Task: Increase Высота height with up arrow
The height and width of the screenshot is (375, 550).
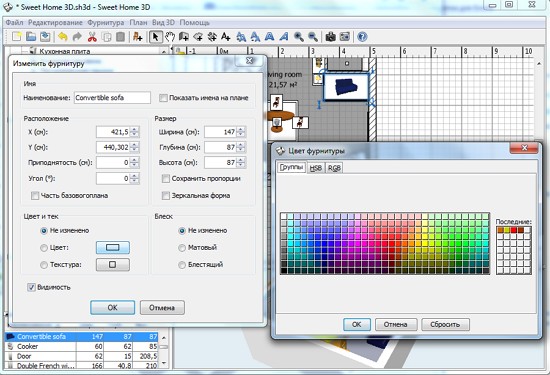Action: click(241, 160)
